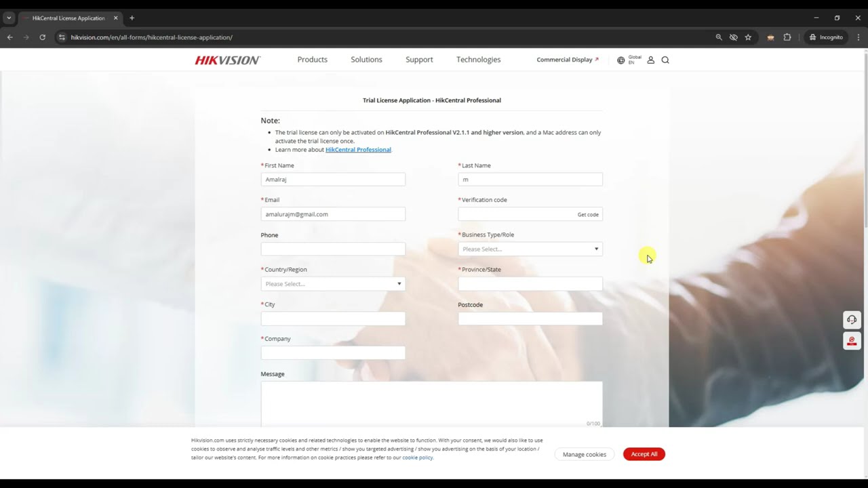
Task: Click the red side widget icon
Action: pos(852,341)
